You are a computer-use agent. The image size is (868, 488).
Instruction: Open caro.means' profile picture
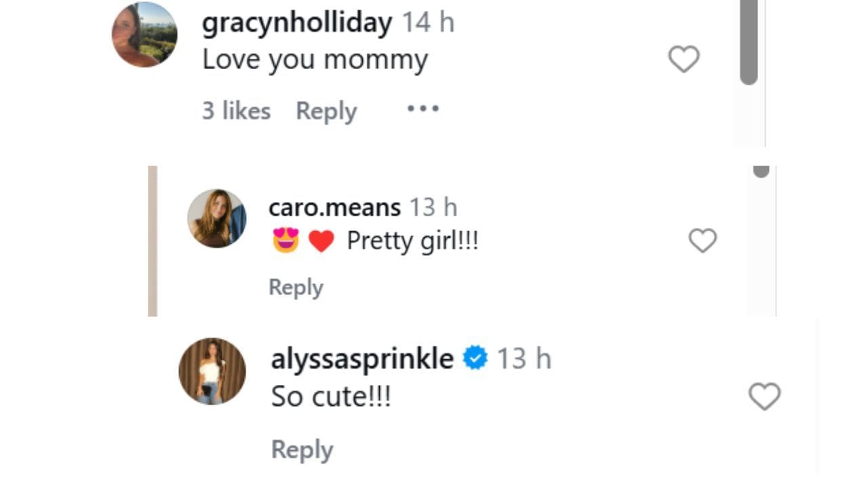[x=217, y=218]
